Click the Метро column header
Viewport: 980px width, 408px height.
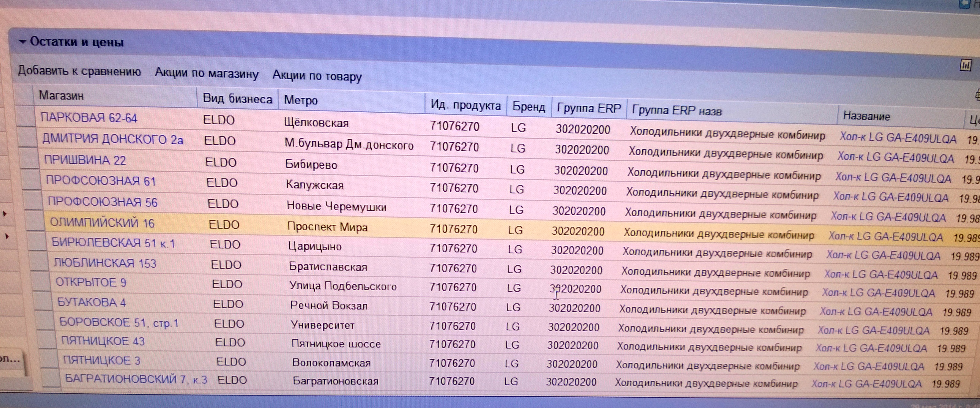301,100
